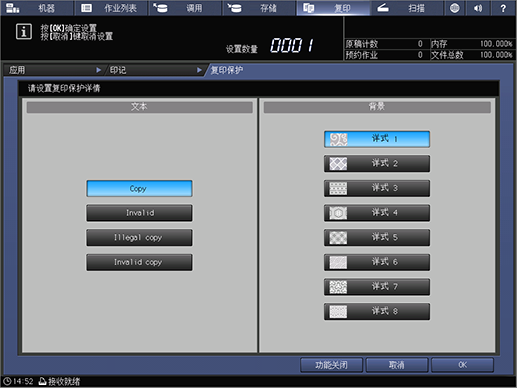Open the 调用 recall tab
Screen dimensions: 517x388
185,8
